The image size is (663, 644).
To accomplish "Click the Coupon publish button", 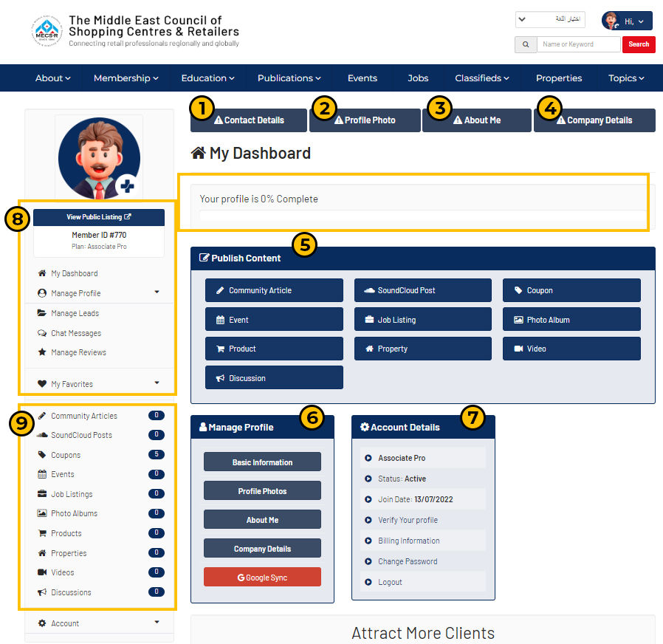I will [x=571, y=290].
